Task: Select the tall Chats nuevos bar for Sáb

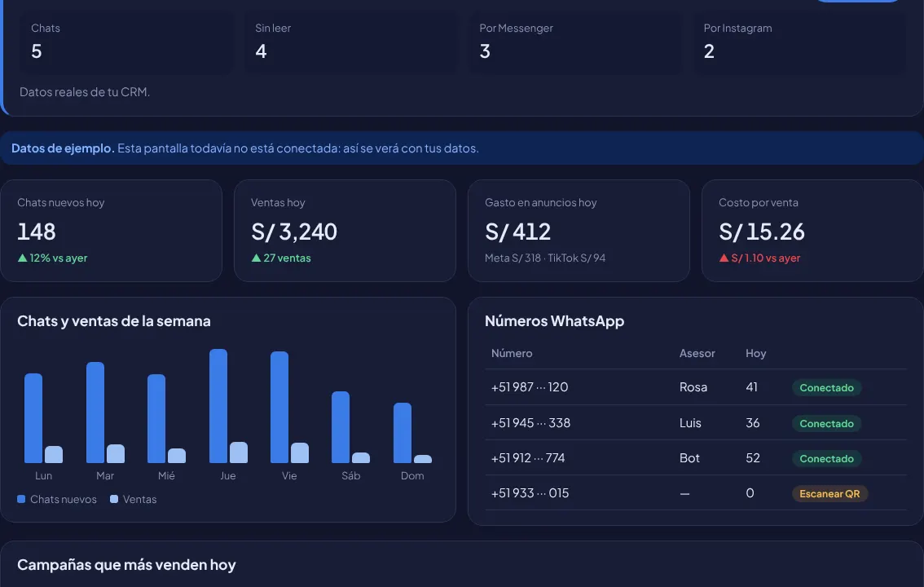Action: click(341, 427)
